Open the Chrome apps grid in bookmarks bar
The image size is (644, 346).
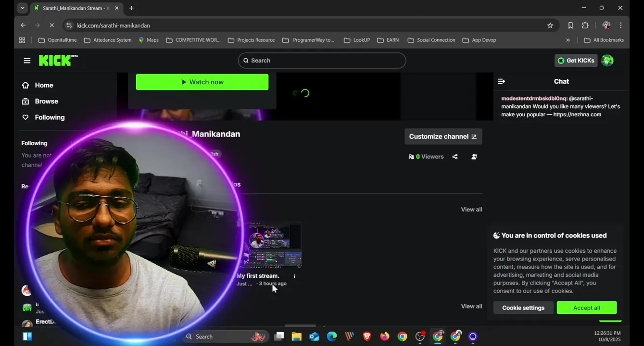[x=22, y=40]
